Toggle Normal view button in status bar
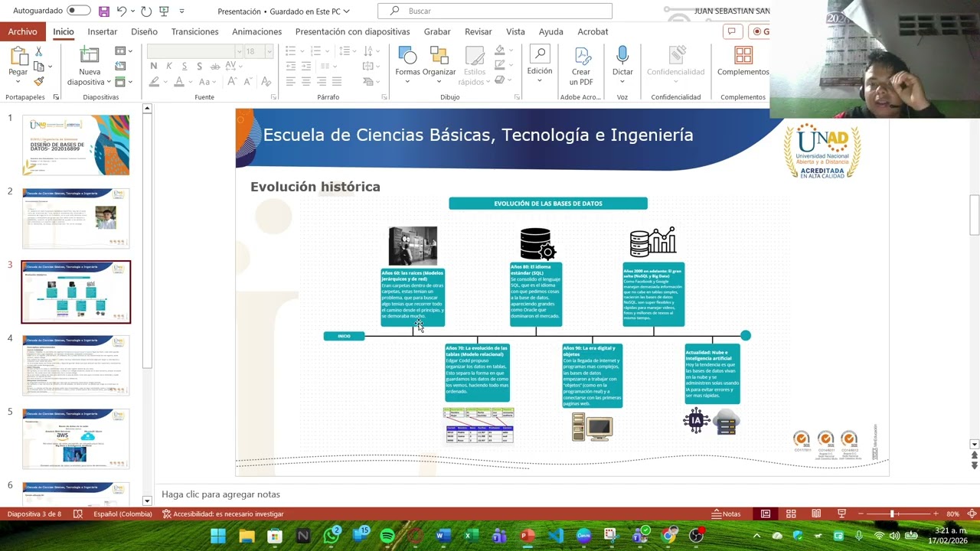980x551 pixels. tap(766, 514)
